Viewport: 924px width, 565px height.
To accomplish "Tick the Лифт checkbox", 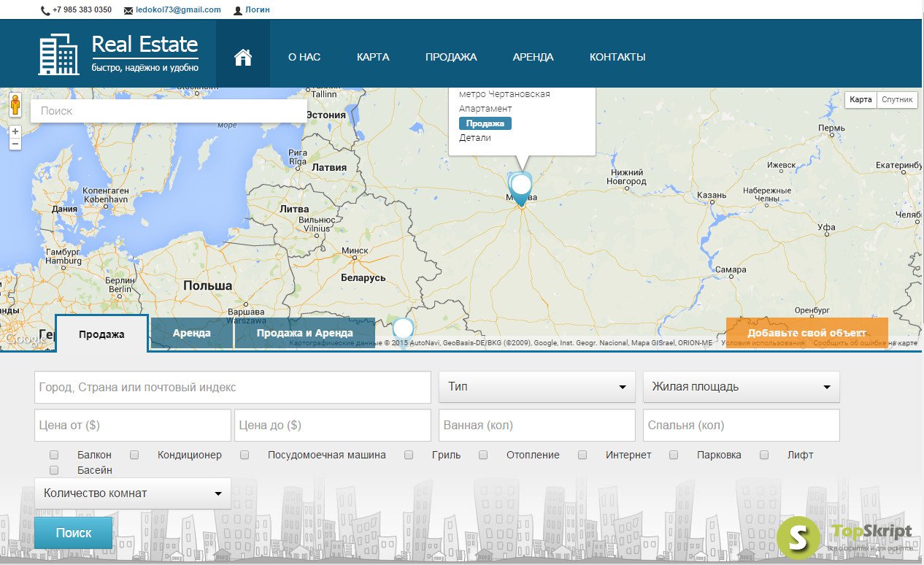I will coord(764,455).
